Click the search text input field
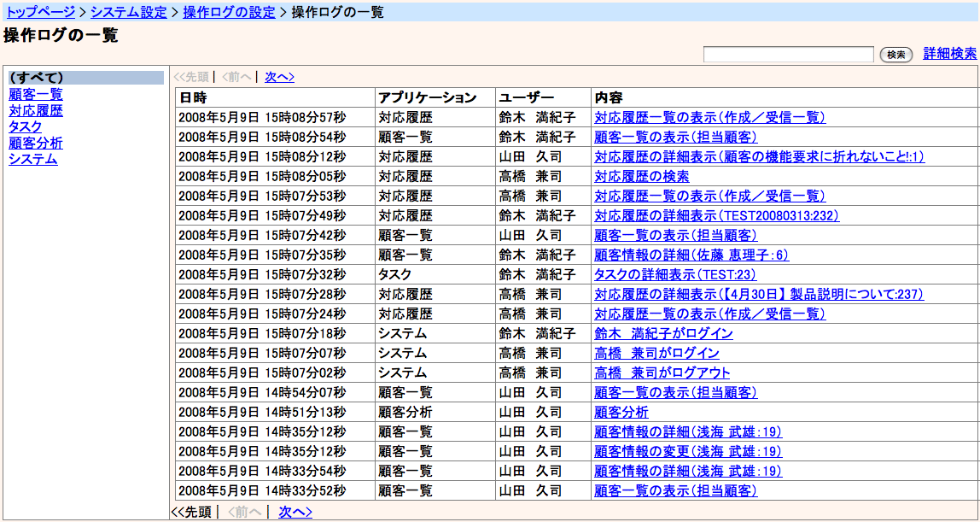 (788, 55)
